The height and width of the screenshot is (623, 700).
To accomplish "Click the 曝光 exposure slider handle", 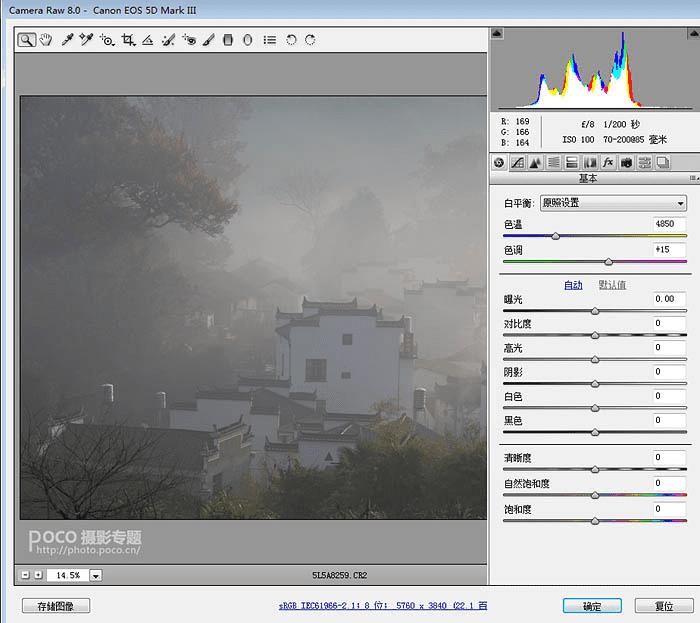I will coord(595,311).
